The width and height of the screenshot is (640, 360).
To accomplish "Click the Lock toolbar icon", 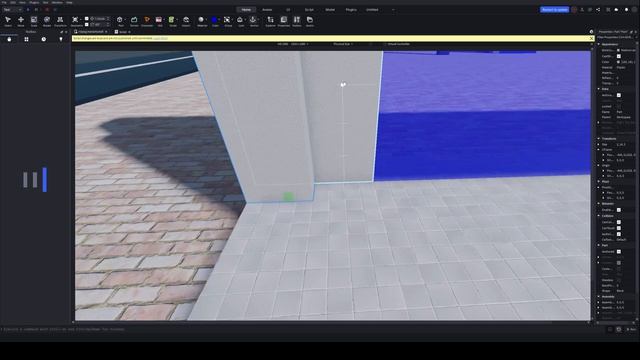I will tap(241, 21).
